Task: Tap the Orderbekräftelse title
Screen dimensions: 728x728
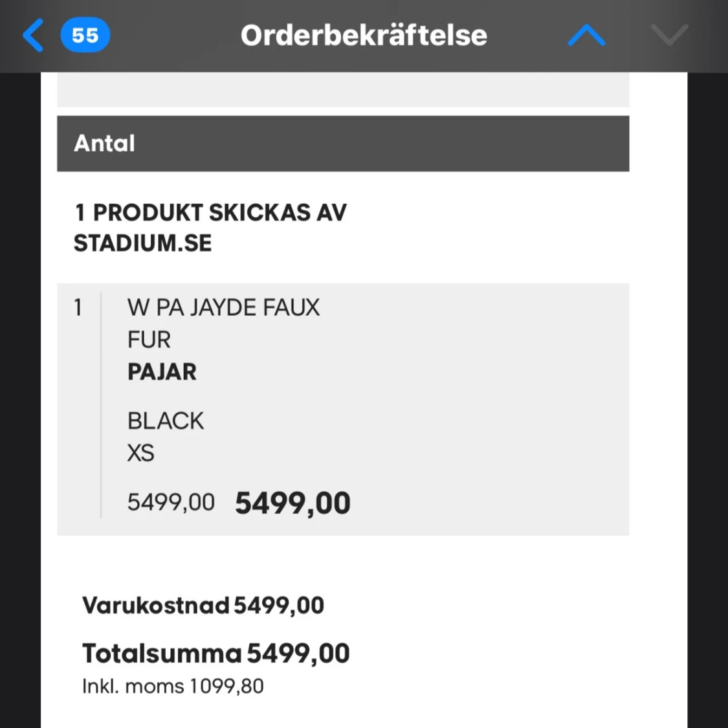Action: point(364,36)
